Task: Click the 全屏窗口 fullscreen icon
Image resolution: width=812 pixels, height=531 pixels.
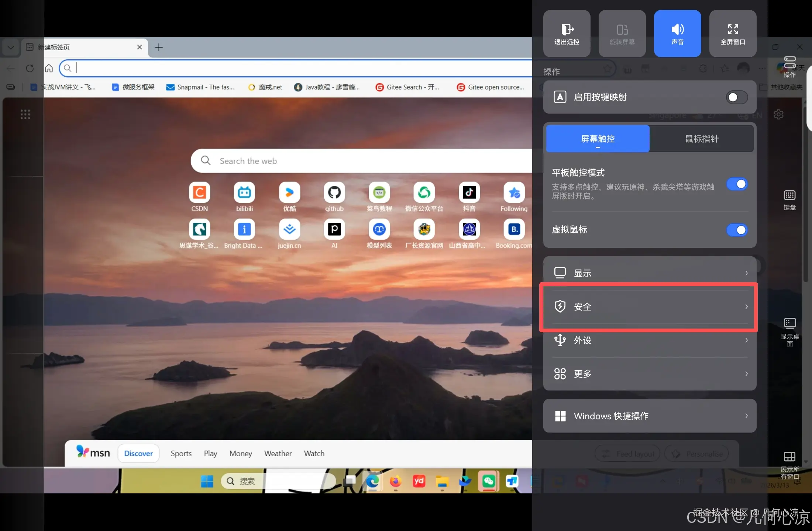Action: click(x=733, y=33)
